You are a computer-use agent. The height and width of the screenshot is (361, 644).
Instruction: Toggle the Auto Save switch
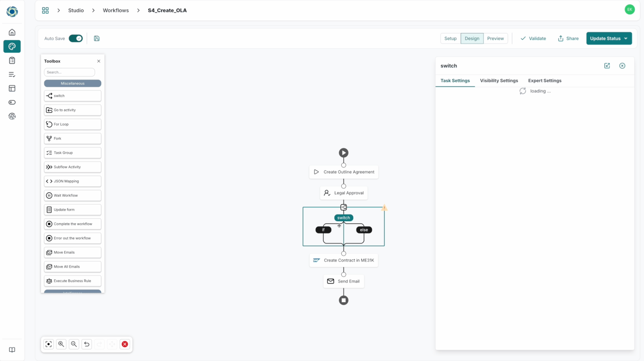[76, 38]
